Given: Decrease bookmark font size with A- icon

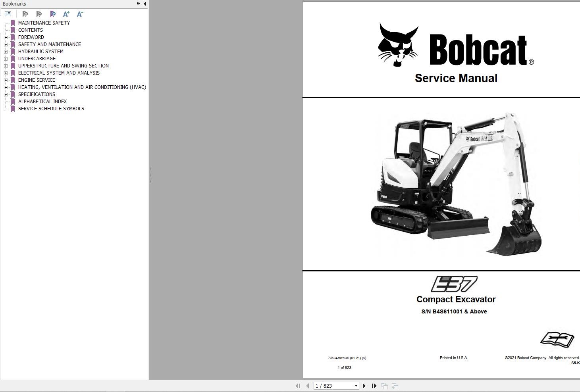Looking at the screenshot, I should coord(80,14).
